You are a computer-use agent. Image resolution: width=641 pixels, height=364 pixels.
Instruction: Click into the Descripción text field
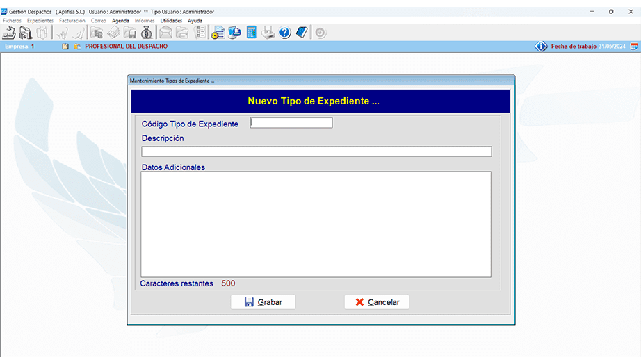[x=316, y=151]
